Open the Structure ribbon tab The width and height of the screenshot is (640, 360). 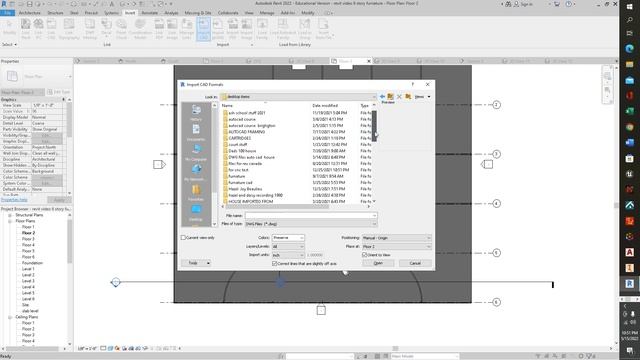pos(55,13)
